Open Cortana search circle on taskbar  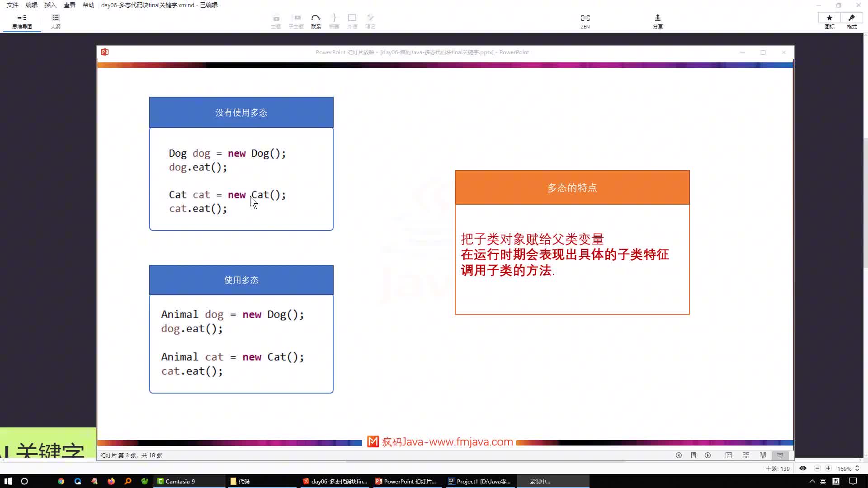tap(24, 481)
